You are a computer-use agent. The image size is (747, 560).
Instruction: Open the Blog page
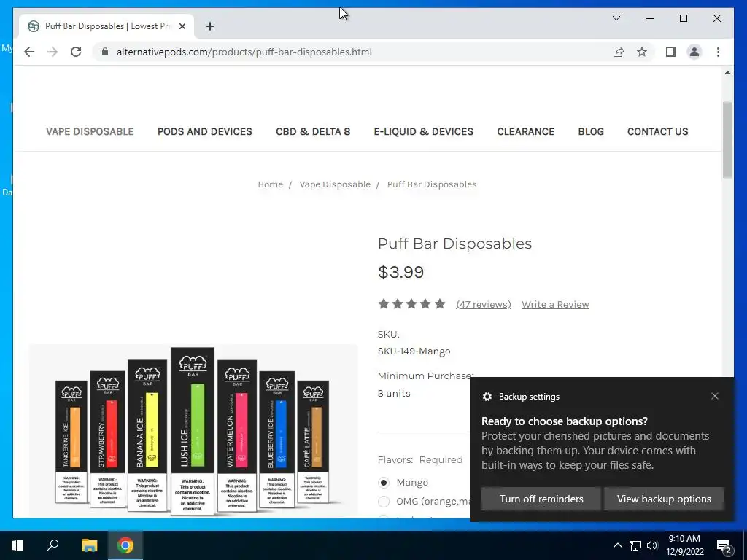coord(591,131)
